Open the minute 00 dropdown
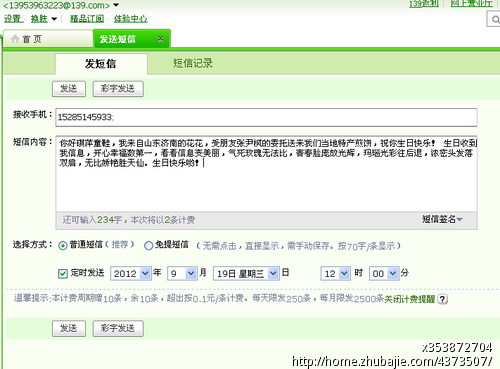500x369 pixels. [x=384, y=274]
